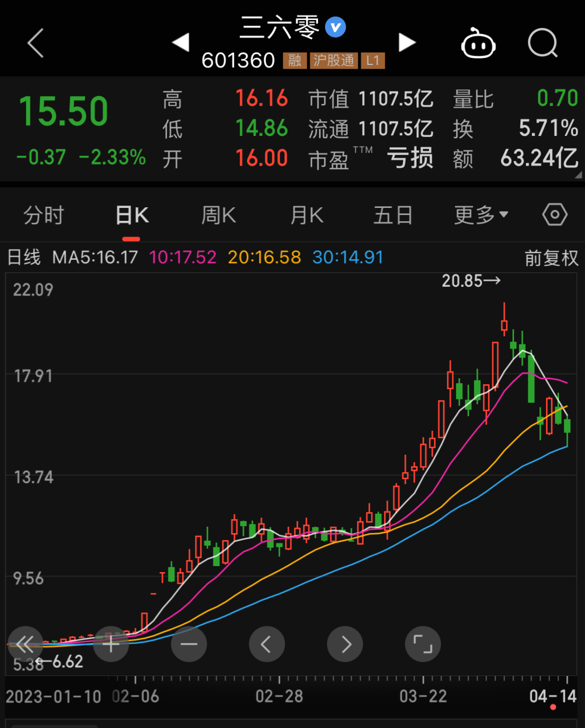Screen dimensions: 585x728
Task: Tap y-axis label 22.09
Action: pos(33,290)
